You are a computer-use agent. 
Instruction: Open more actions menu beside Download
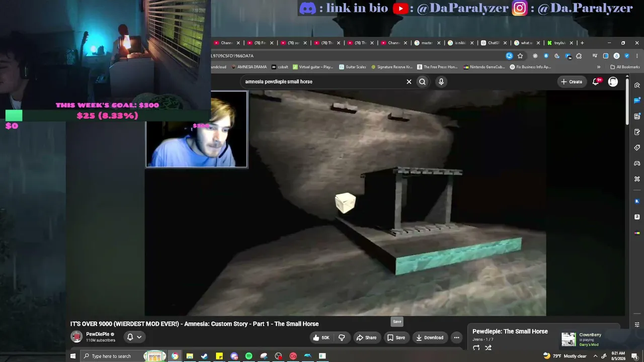[456, 337]
